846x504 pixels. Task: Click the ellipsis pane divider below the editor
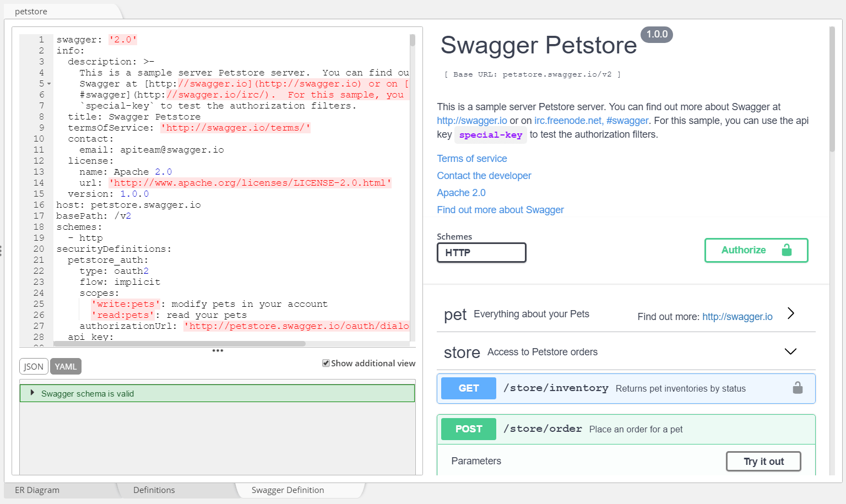(218, 350)
